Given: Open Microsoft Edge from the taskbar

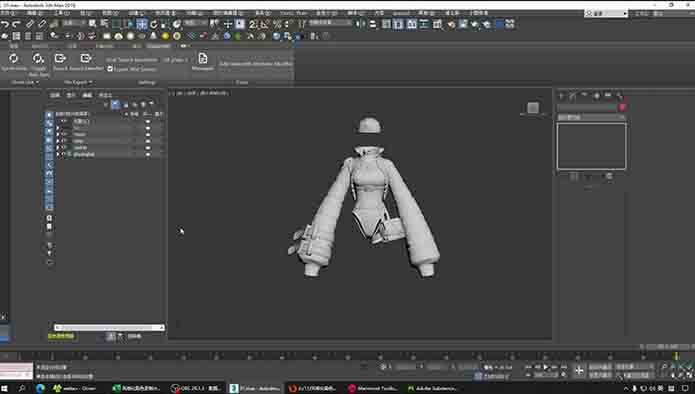Looking at the screenshot, I should click(40, 388).
